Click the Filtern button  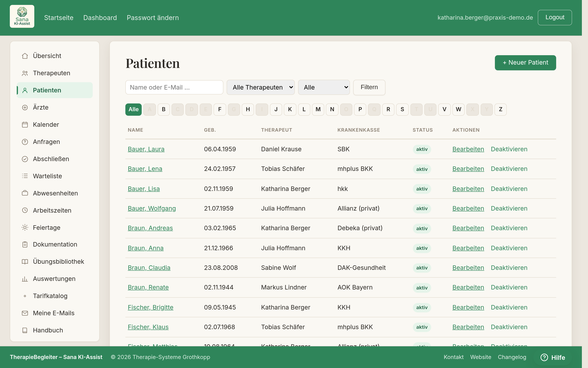click(x=369, y=87)
